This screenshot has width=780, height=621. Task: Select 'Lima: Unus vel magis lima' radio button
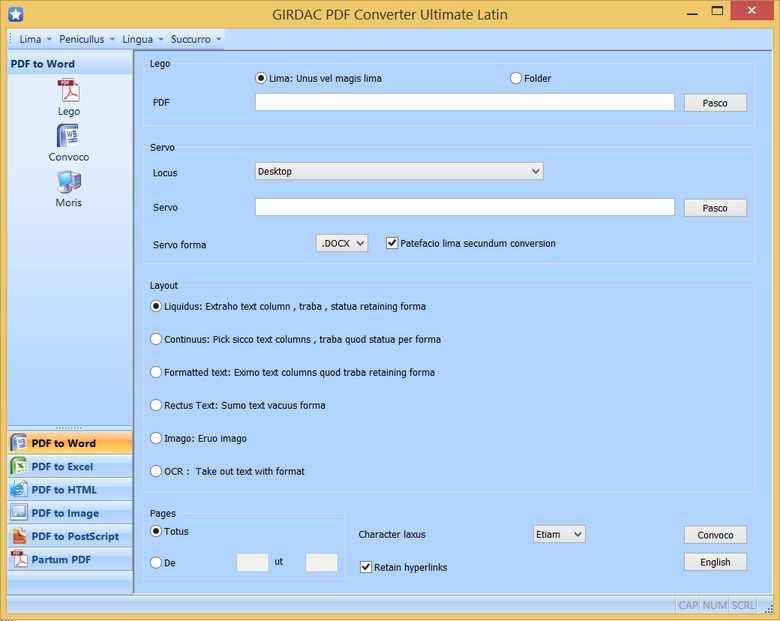[x=261, y=78]
